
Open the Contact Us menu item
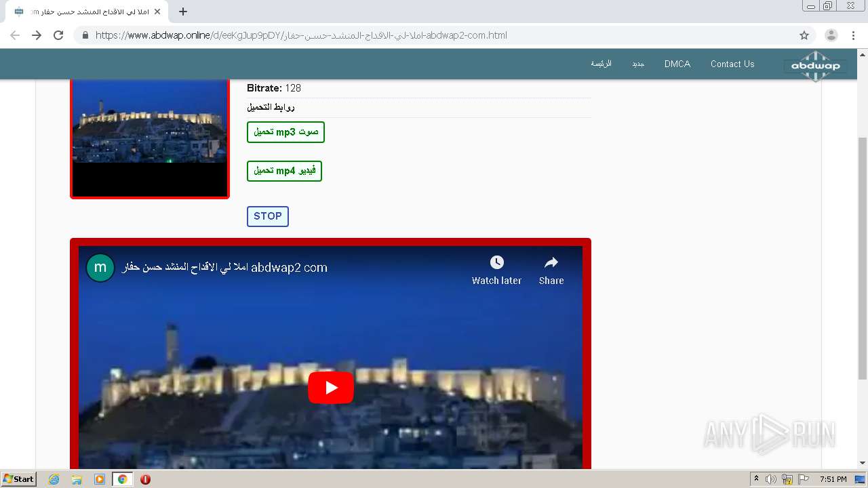coord(732,64)
